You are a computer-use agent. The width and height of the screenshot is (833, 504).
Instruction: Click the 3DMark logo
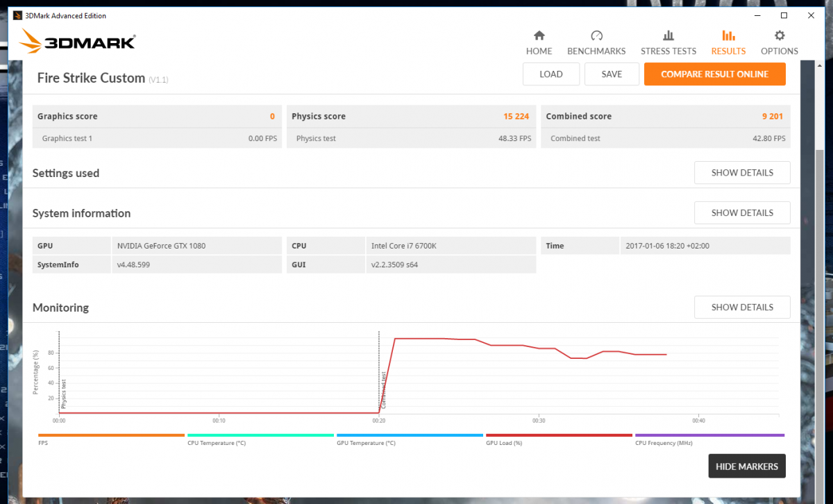78,42
